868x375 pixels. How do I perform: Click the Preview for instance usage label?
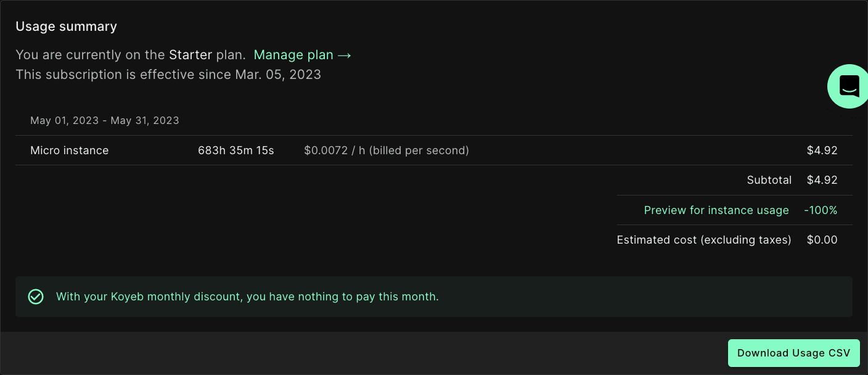[716, 210]
